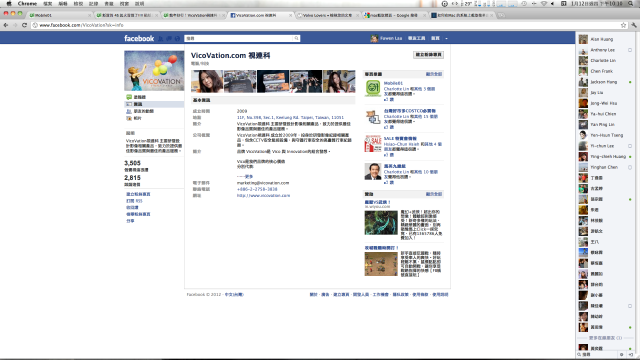The image size is (640, 360).
Task: Click the president portrait thumbnail in likes list
Action: coord(373,171)
